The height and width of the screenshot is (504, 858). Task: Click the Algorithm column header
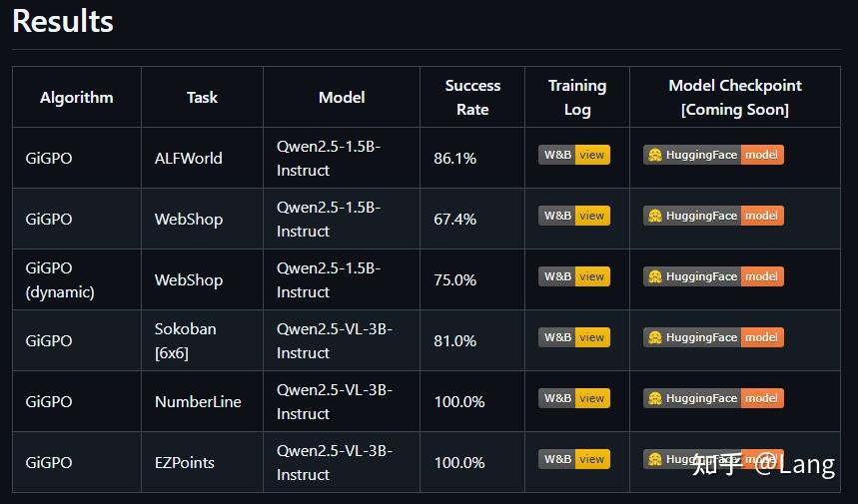pos(77,97)
